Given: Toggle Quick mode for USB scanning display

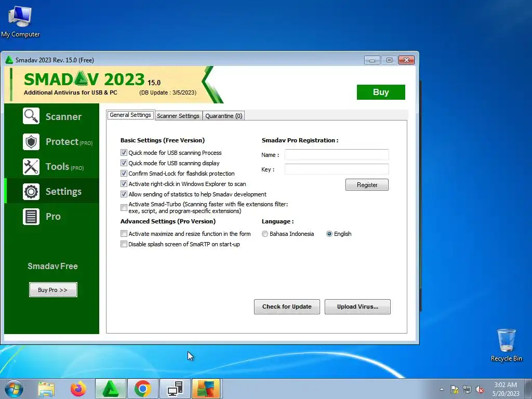Looking at the screenshot, I should 124,163.
